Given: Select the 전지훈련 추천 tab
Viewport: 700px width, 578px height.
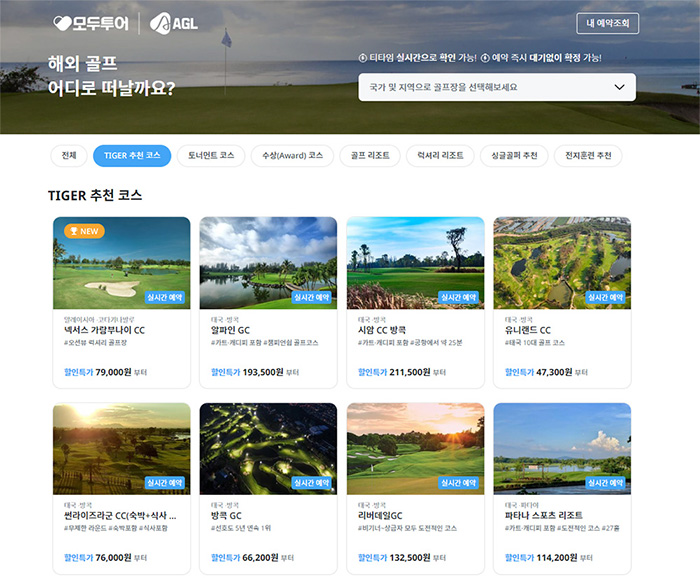Looking at the screenshot, I should tap(588, 156).
